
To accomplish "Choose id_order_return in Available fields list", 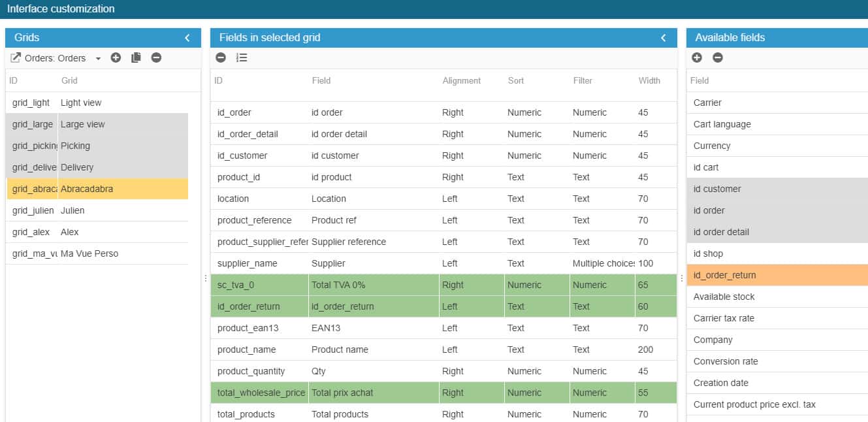I will click(x=724, y=275).
